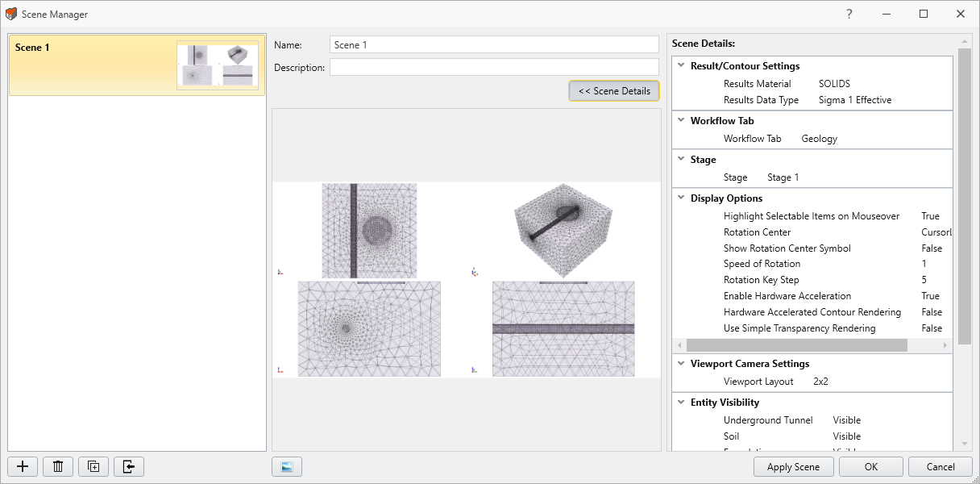Collapse Viewport Camera Settings section
The width and height of the screenshot is (980, 484).
pyautogui.click(x=680, y=364)
